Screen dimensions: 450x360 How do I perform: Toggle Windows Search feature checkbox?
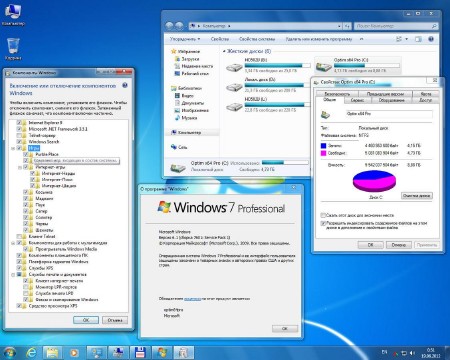point(19,142)
